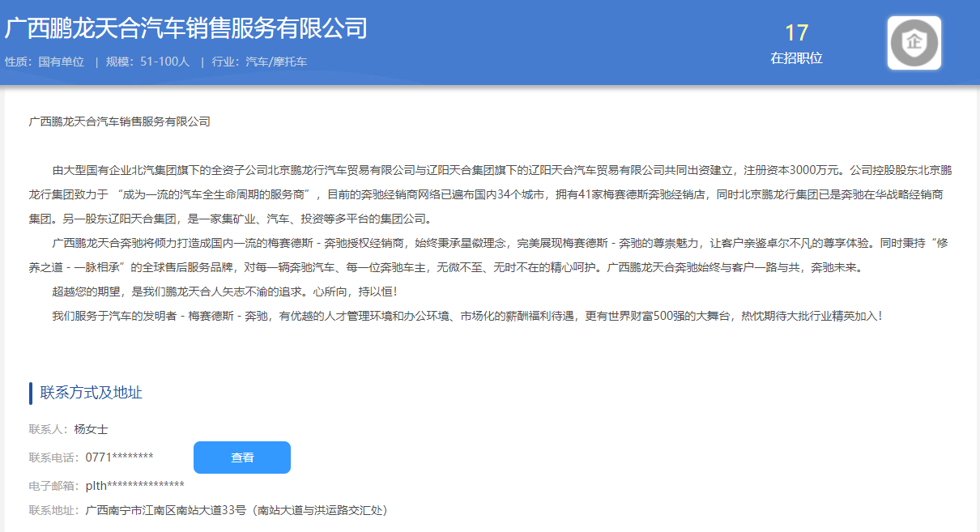Click the company name above the description
Image resolution: width=980 pixels, height=532 pixels.
pos(120,121)
